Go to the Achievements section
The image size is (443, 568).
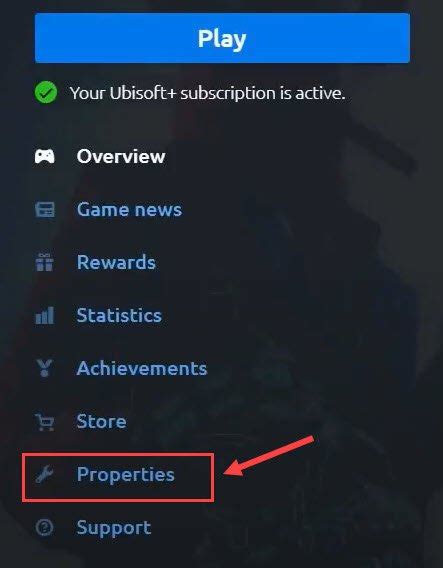click(142, 368)
